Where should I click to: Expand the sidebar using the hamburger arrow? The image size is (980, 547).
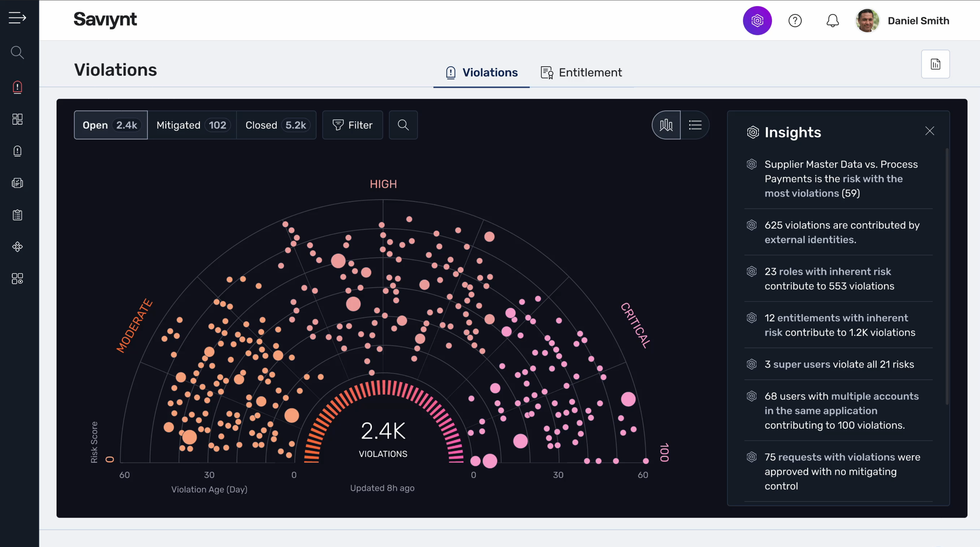click(x=17, y=18)
